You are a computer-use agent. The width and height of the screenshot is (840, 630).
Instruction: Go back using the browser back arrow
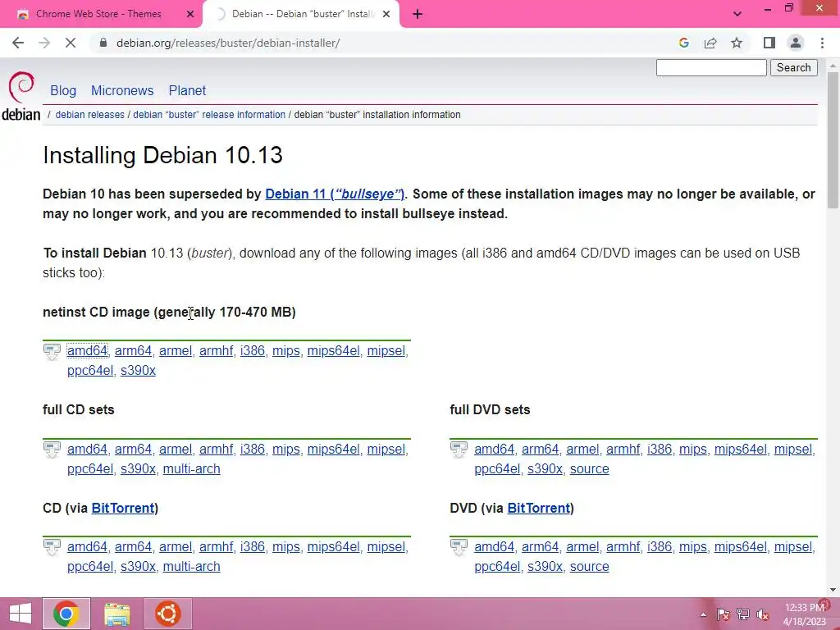click(x=18, y=43)
